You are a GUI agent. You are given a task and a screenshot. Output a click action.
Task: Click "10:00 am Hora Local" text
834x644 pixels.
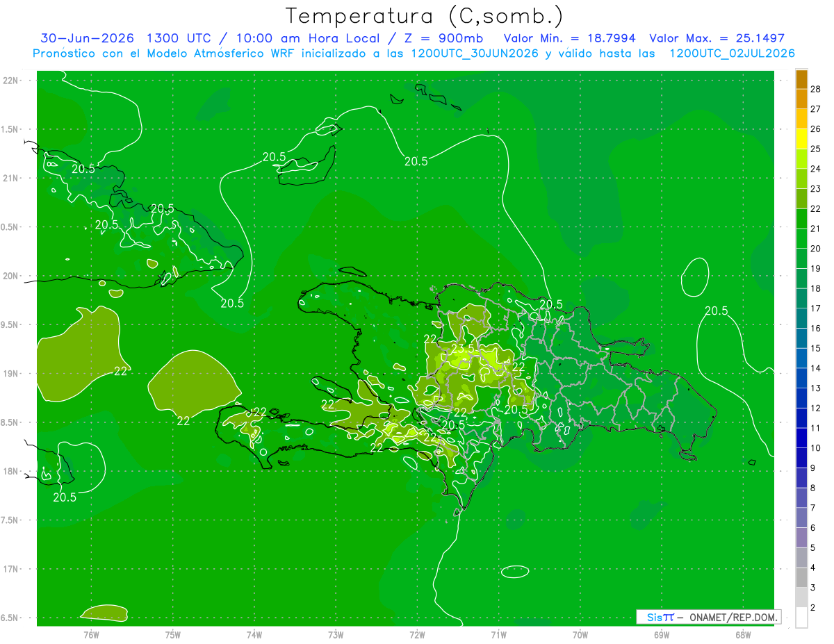pos(307,38)
